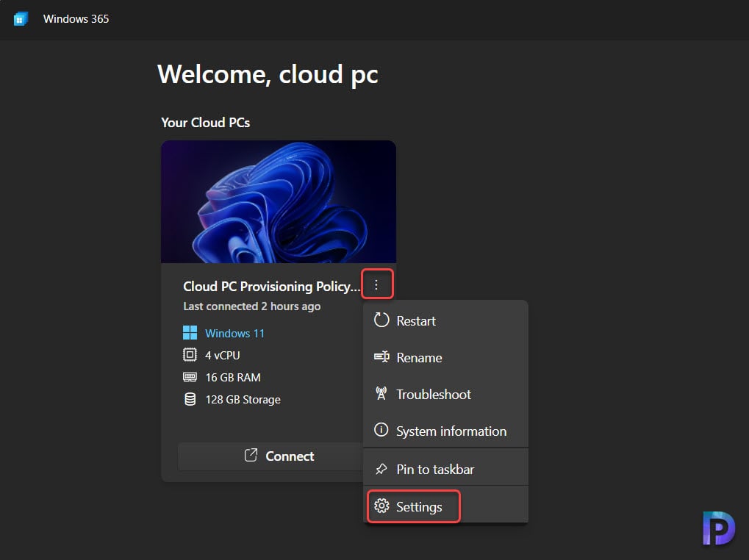Choose Rename in the context menu
The height and width of the screenshot is (560, 749).
point(445,358)
